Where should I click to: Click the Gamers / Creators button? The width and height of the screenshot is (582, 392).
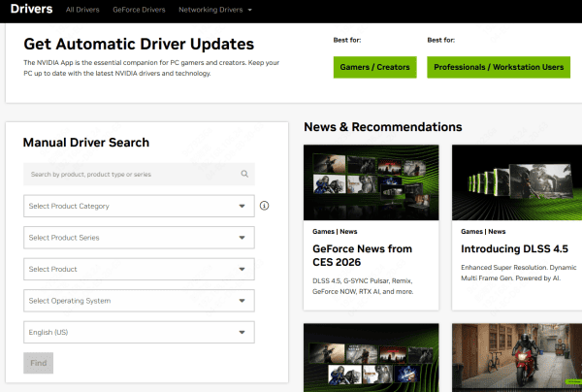374,67
